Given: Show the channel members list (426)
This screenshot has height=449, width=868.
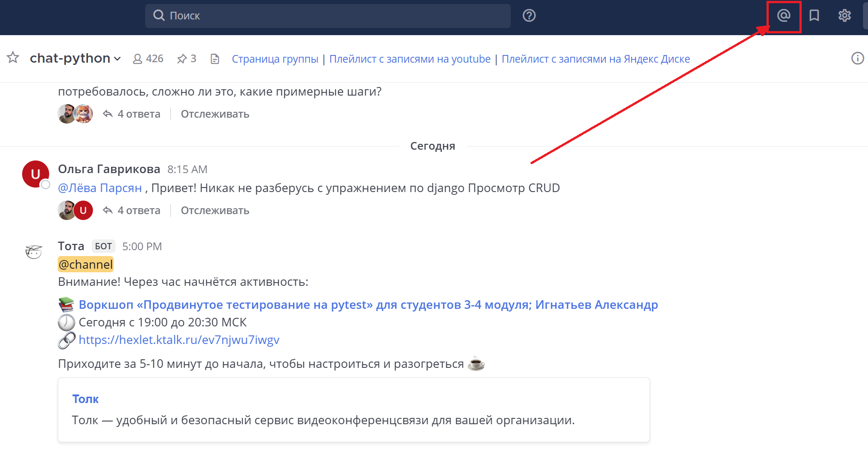Looking at the screenshot, I should 148,59.
